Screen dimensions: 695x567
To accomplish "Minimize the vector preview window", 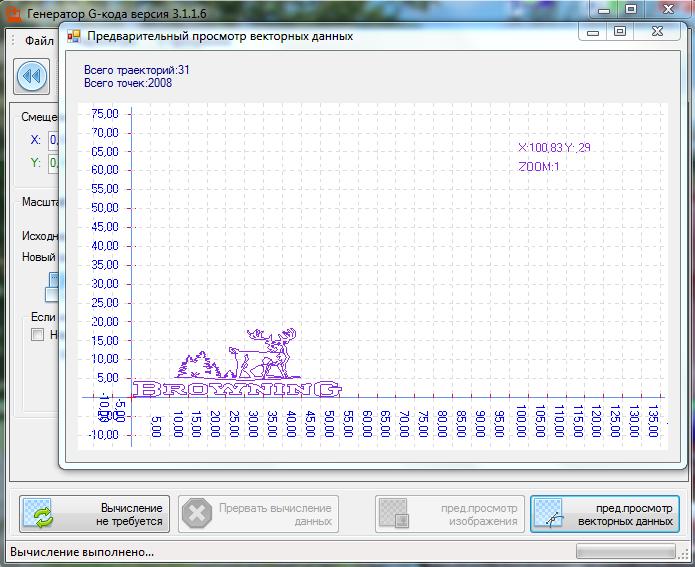I will 593,31.
